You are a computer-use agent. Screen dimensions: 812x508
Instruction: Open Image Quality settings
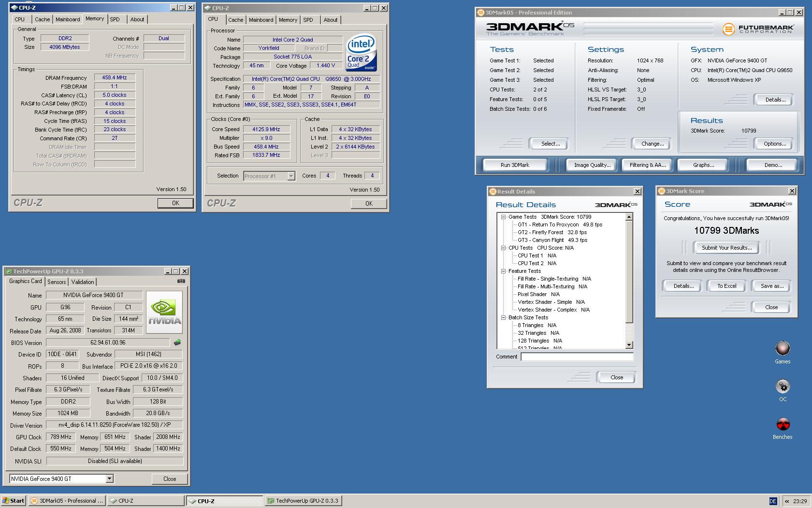coord(592,165)
